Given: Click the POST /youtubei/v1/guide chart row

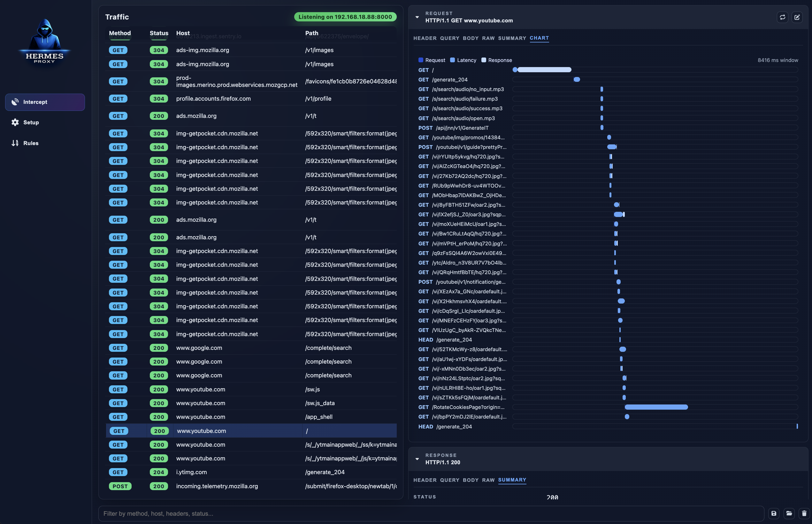Looking at the screenshot, I should click(x=608, y=147).
